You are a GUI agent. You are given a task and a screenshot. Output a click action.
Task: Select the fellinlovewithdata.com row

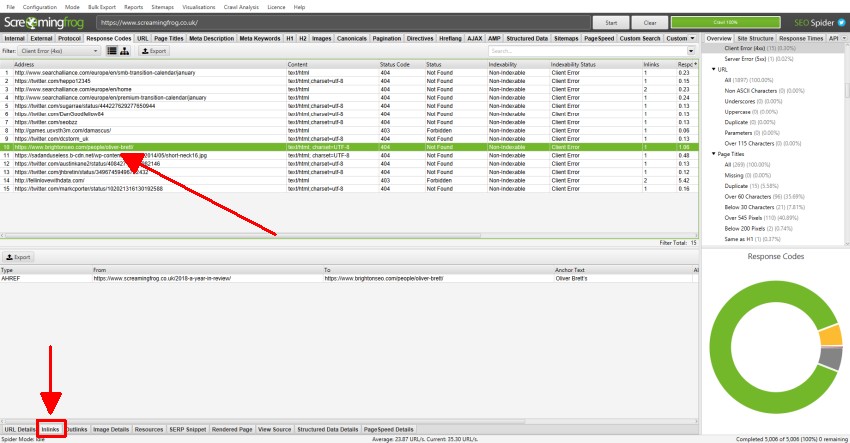(349, 181)
